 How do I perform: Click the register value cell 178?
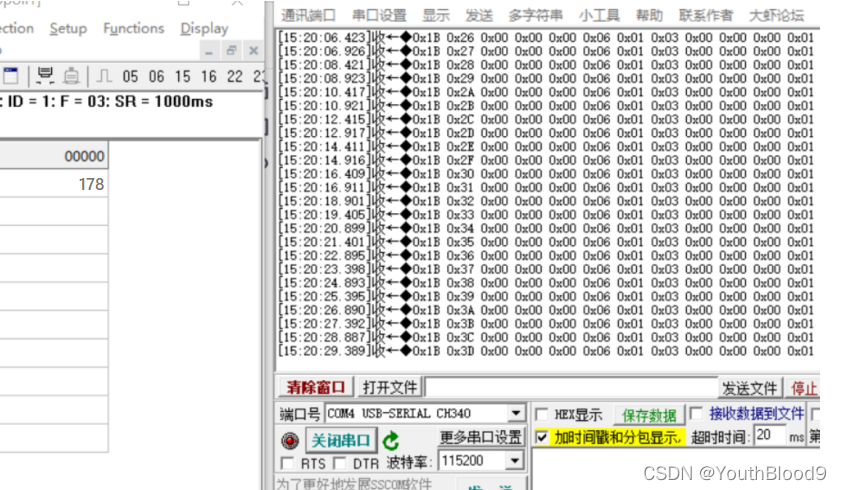click(54, 184)
